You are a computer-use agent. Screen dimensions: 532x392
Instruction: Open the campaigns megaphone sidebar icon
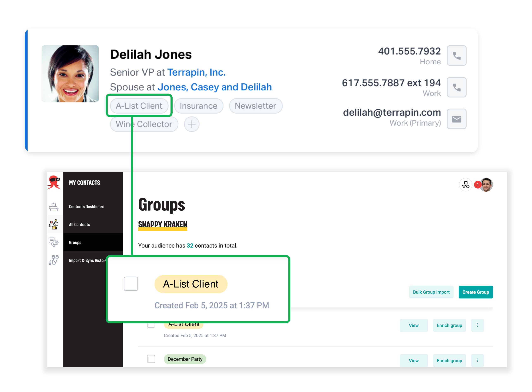[x=54, y=242]
